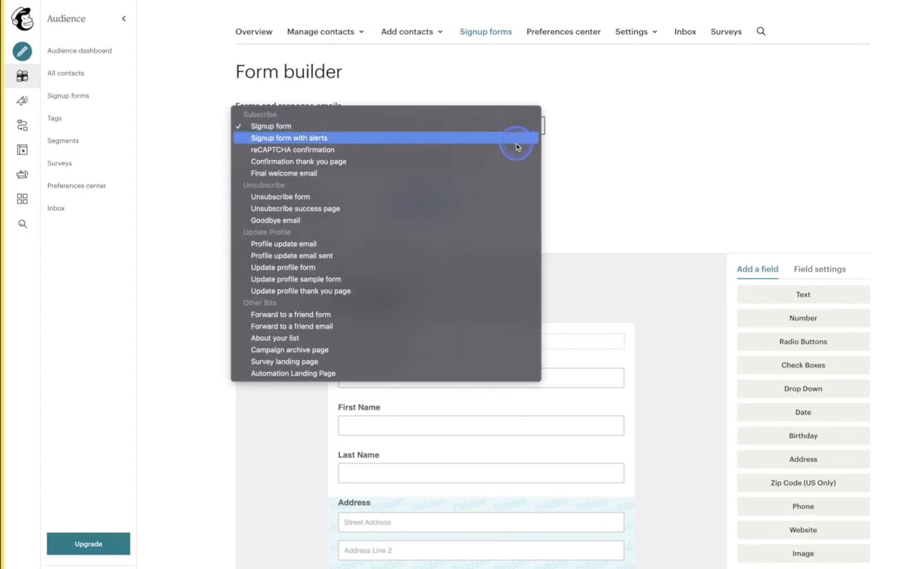Expand the Settings dropdown in top nav

(x=636, y=32)
